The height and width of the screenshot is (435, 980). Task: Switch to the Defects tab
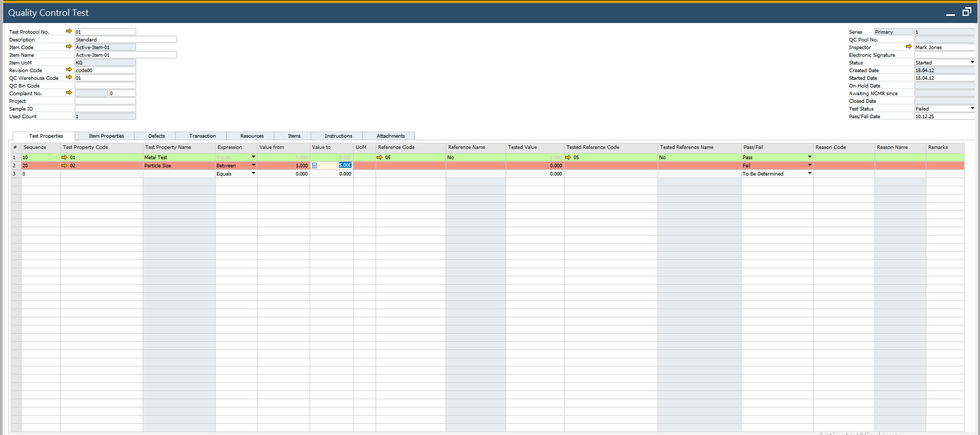pyautogui.click(x=157, y=136)
